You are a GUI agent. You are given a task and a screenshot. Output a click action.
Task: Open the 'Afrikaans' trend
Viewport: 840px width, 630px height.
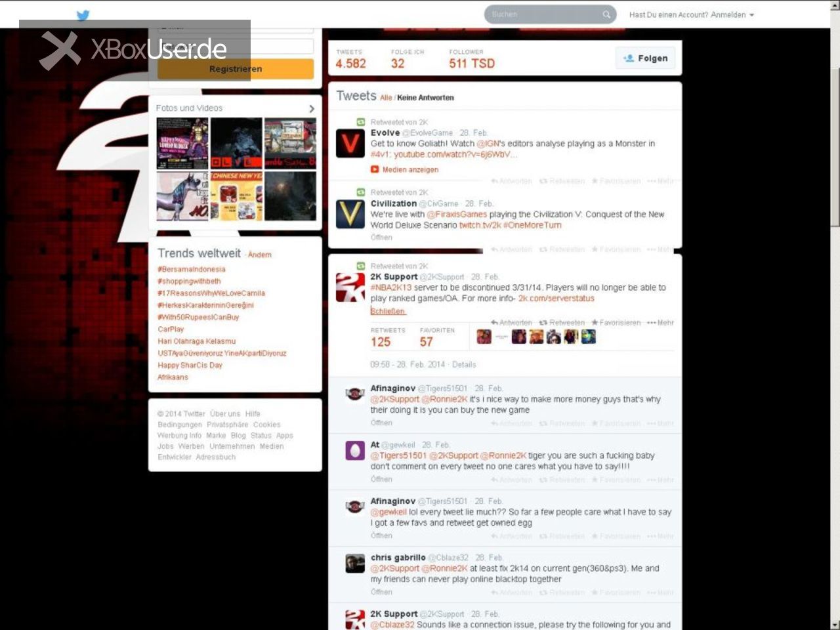click(x=173, y=377)
